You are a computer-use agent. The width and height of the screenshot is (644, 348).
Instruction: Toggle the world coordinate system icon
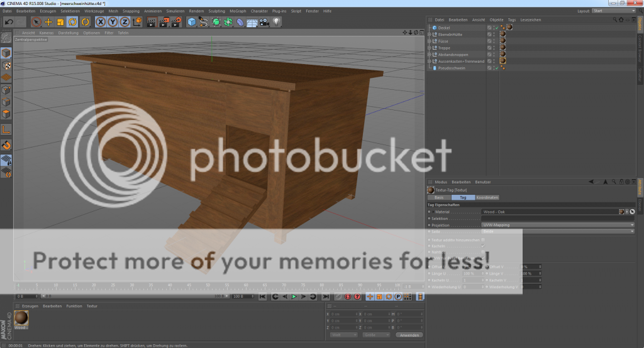[137, 22]
